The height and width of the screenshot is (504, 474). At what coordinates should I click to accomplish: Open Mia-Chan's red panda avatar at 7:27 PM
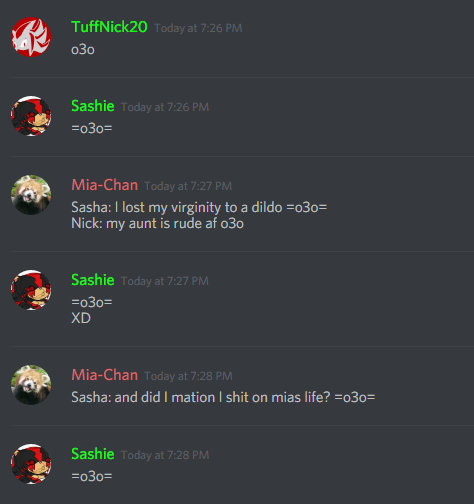coord(31,195)
